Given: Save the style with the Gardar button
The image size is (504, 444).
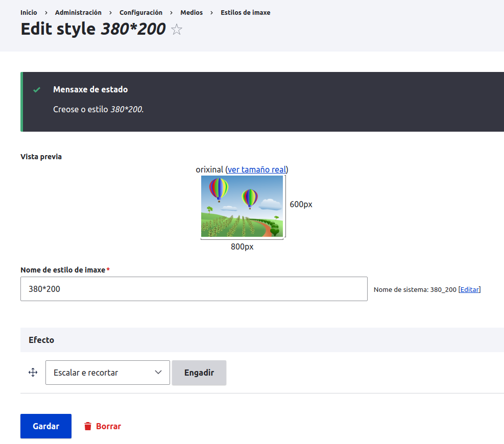Looking at the screenshot, I should (46, 426).
